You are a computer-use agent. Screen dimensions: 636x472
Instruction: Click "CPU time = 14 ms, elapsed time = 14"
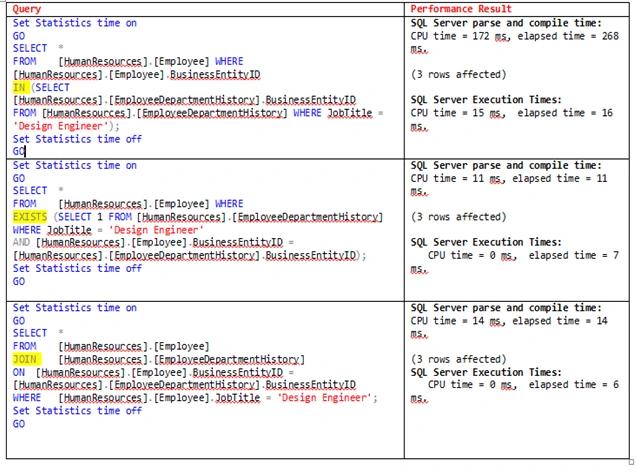509,320
